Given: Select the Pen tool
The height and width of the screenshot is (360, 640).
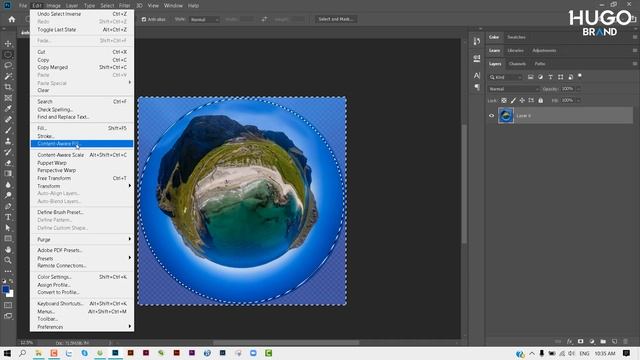Looking at the screenshot, I should click(8, 206).
